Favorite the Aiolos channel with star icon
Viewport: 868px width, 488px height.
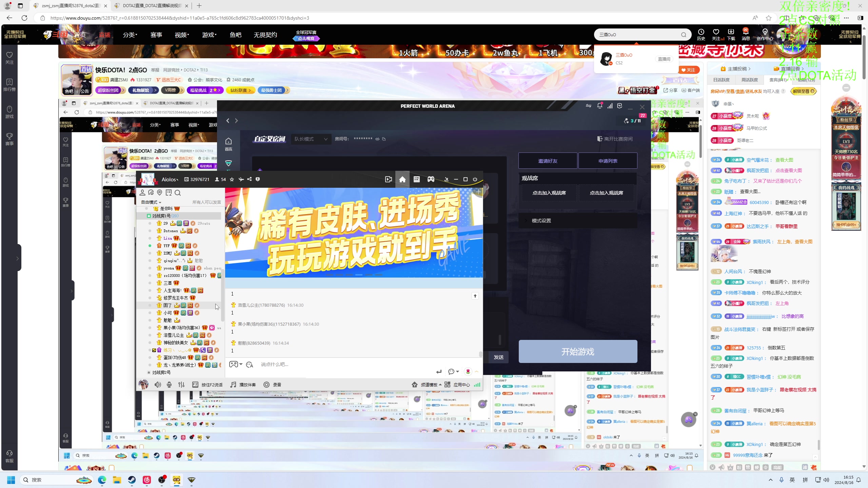pyautogui.click(x=232, y=179)
